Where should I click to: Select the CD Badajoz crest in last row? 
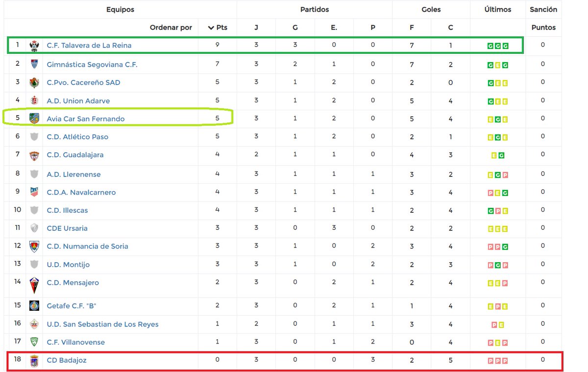pyautogui.click(x=34, y=359)
